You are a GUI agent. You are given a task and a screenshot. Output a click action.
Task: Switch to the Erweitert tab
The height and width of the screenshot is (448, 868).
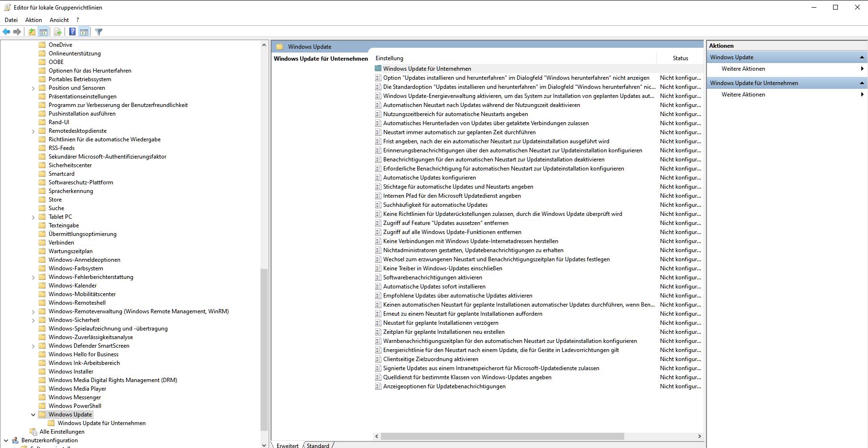pyautogui.click(x=287, y=445)
